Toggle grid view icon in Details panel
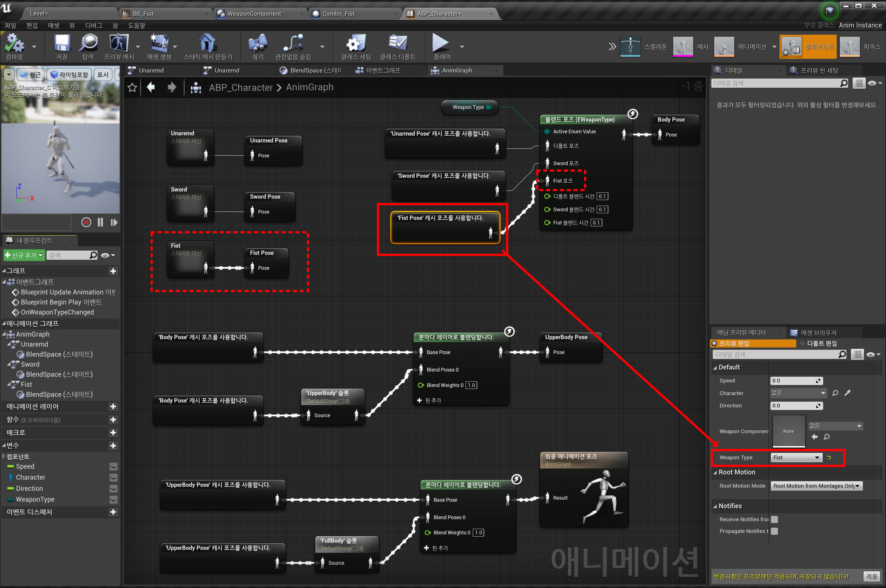 tap(859, 83)
